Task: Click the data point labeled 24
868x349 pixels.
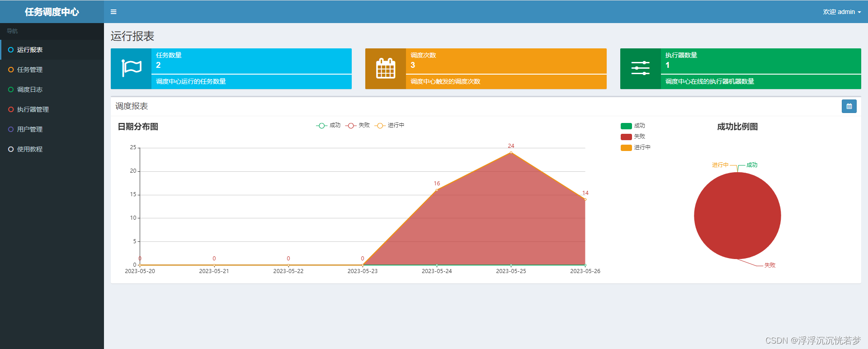Action: click(511, 153)
